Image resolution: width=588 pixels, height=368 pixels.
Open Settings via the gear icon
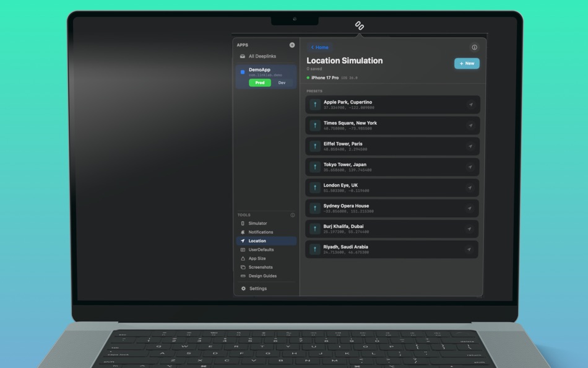click(x=242, y=288)
